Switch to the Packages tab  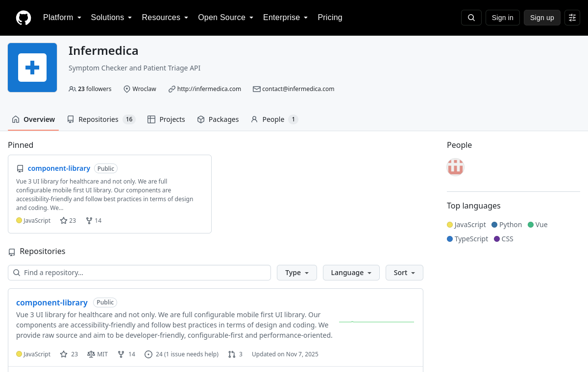(218, 119)
